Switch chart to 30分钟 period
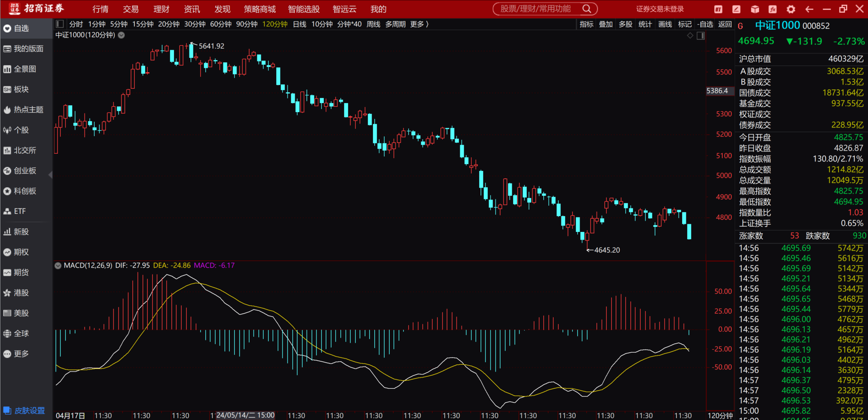868x420 pixels. [195, 24]
